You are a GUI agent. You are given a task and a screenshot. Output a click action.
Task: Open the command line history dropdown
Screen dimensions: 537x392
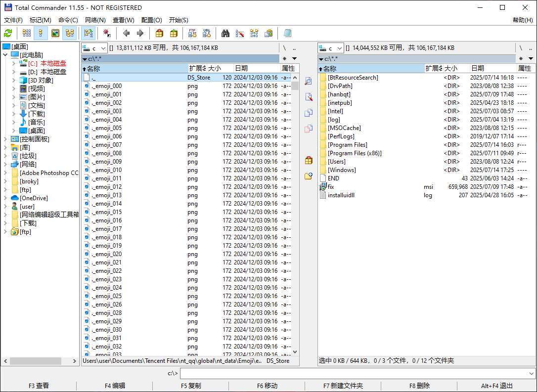531,373
